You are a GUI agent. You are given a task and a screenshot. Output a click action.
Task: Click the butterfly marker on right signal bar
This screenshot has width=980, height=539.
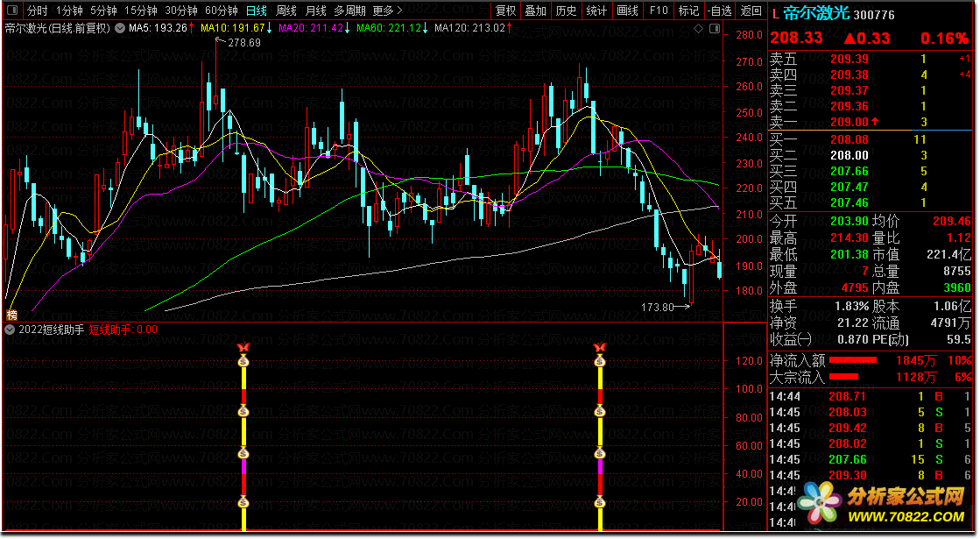[600, 348]
